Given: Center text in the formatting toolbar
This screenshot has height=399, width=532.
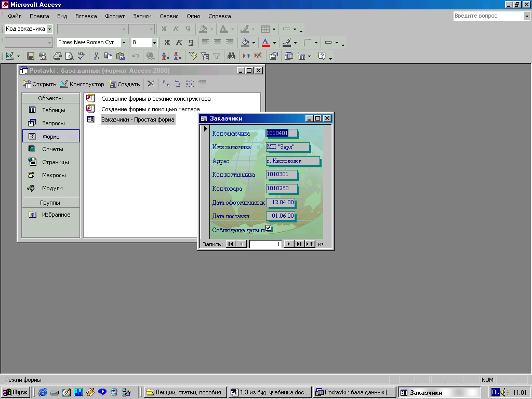Looking at the screenshot, I should click(x=218, y=43).
